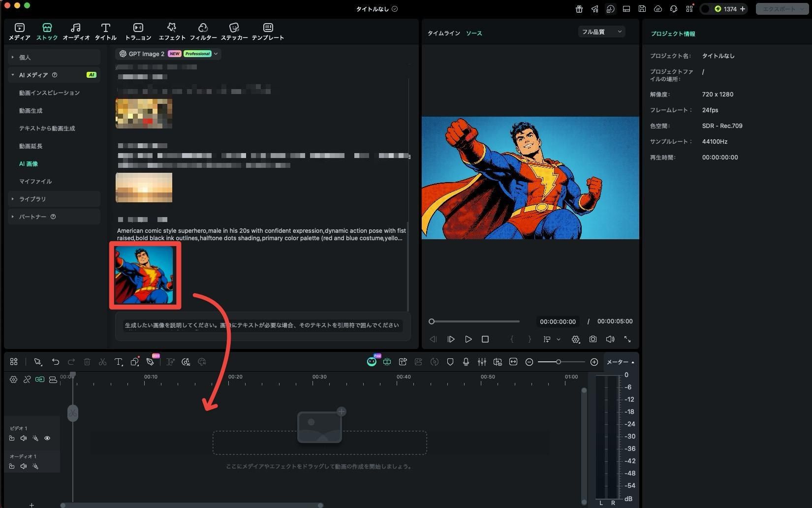
Task: Select the Text tool in timeline toolbar
Action: 119,362
